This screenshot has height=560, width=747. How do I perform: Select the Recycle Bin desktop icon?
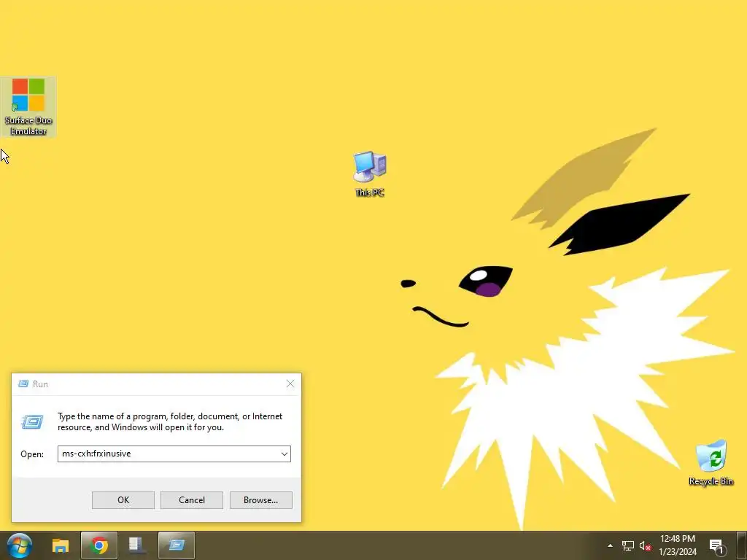pos(711,463)
